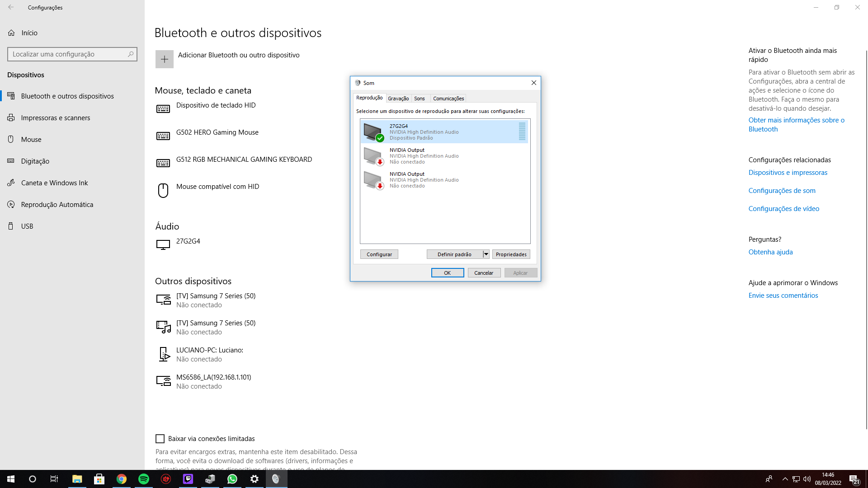Image resolution: width=868 pixels, height=488 pixels.
Task: Select first disconnected NVIDIA Output device icon
Action: [x=374, y=156]
